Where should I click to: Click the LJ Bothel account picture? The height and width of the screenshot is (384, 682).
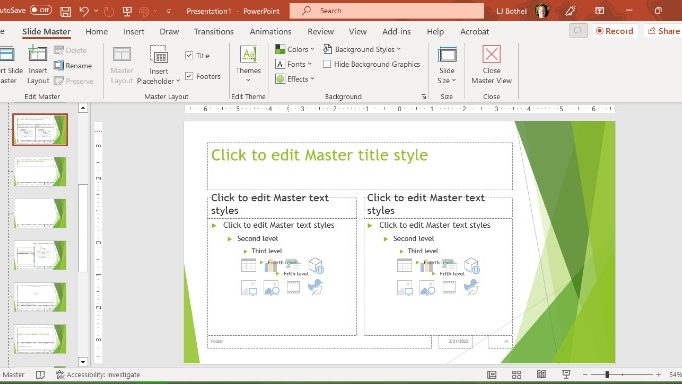[542, 11]
